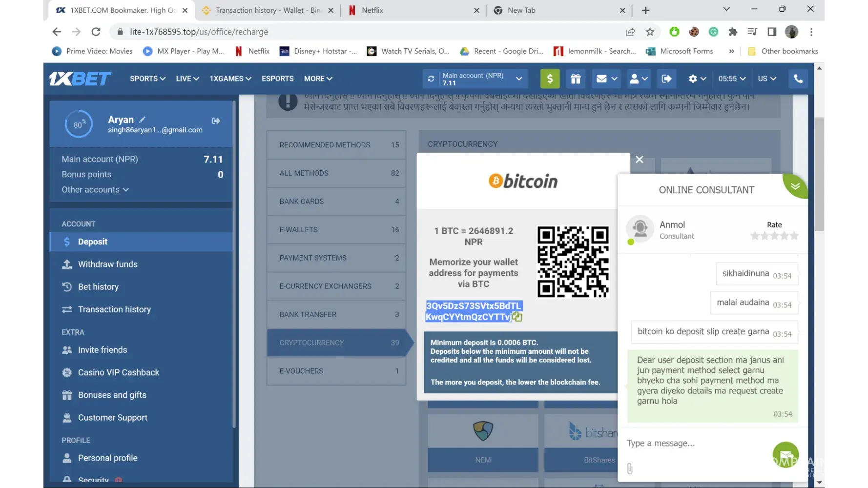The height and width of the screenshot is (488, 868).
Task: Expand Other accounts in sidebar
Action: pyautogui.click(x=95, y=190)
